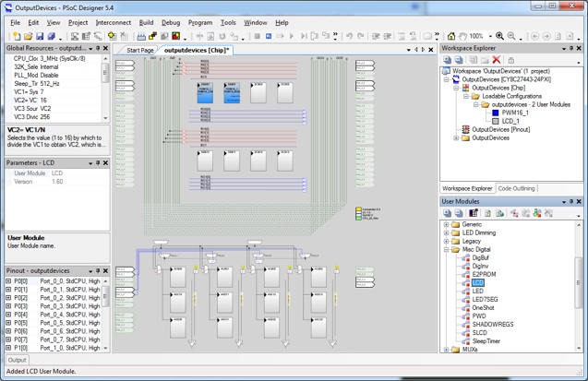Select the LED7SEG user module
This screenshot has width=588, height=381.
point(485,299)
